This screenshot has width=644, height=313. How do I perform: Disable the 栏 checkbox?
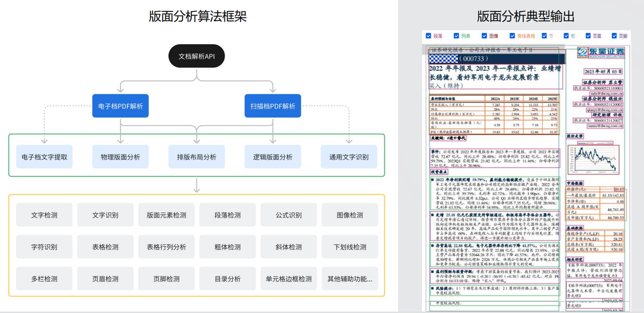[566, 36]
